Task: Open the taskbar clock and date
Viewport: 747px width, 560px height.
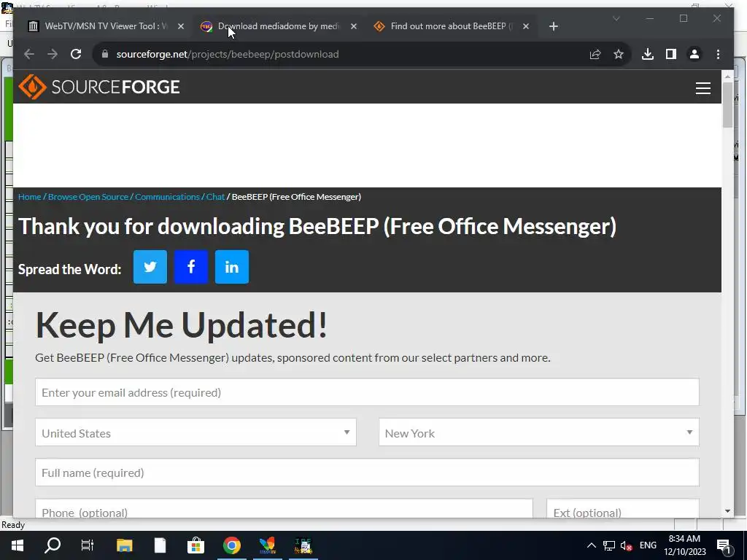Action: coord(684,545)
